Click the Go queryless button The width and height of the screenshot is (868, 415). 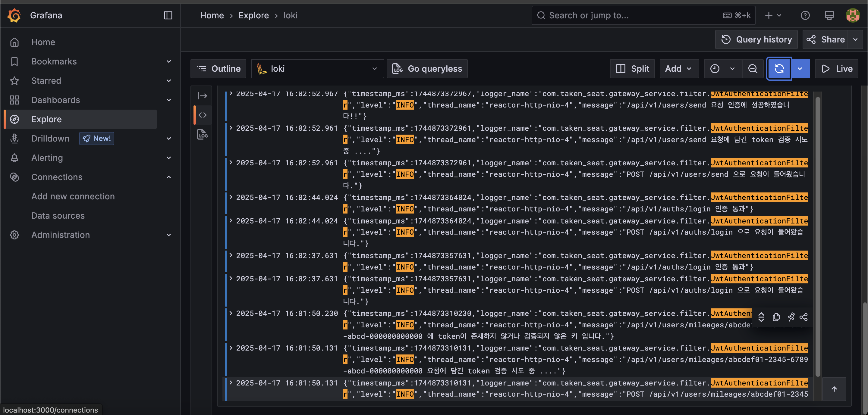click(x=427, y=69)
